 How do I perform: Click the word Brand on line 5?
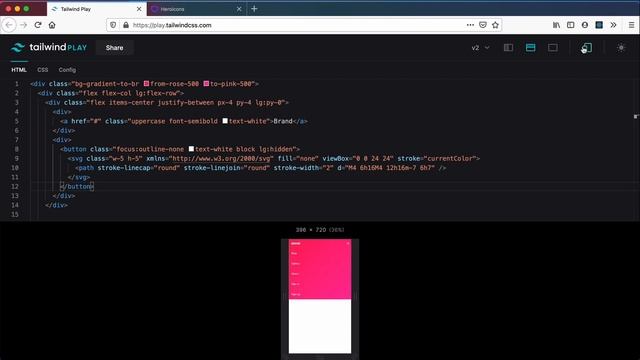pyautogui.click(x=283, y=121)
